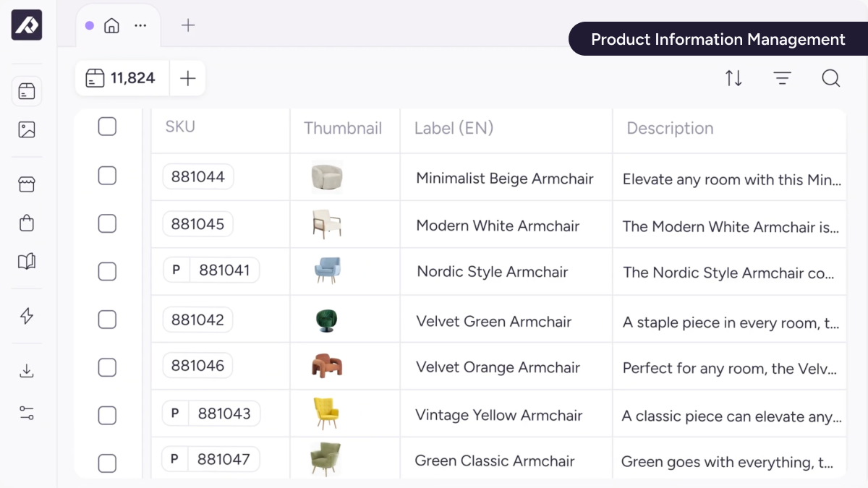Click the label Velvet Orange Armchair
Screen dimensions: 868x488
[498, 367]
